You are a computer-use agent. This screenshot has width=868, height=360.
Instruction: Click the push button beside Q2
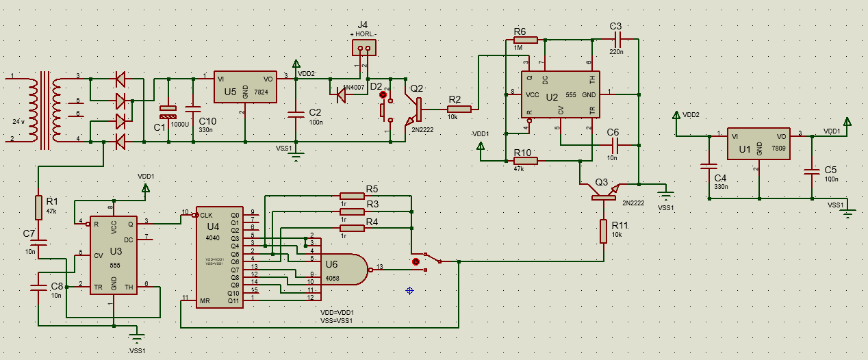[387, 110]
